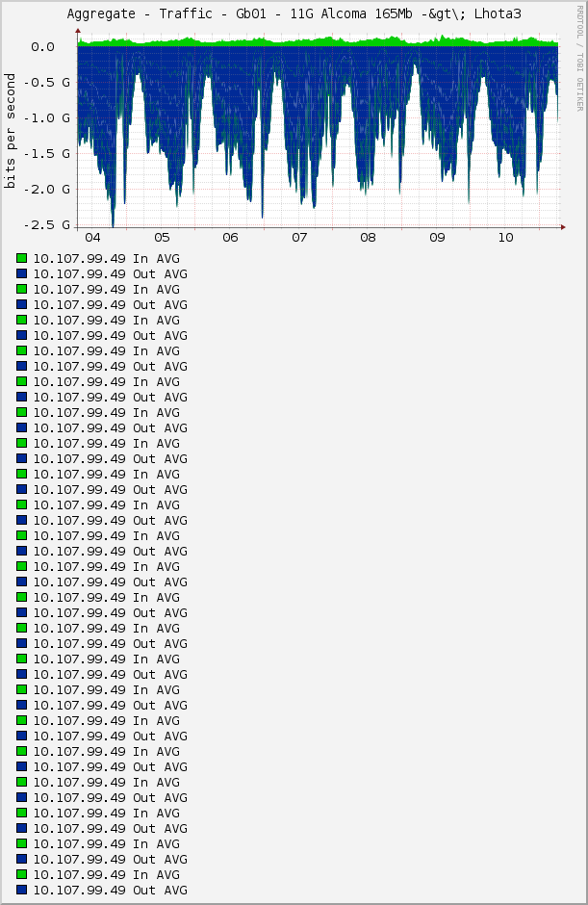Click the graph title mentioning Alcoma 165Mb

[x=294, y=13]
